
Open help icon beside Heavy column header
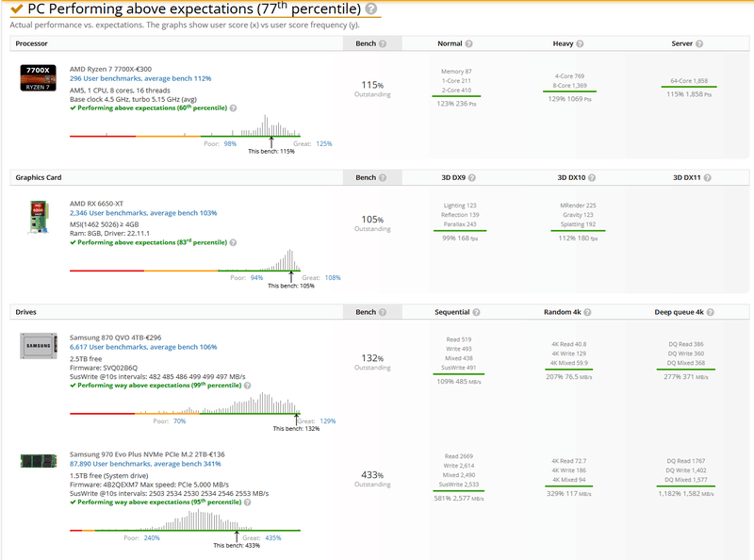point(580,43)
